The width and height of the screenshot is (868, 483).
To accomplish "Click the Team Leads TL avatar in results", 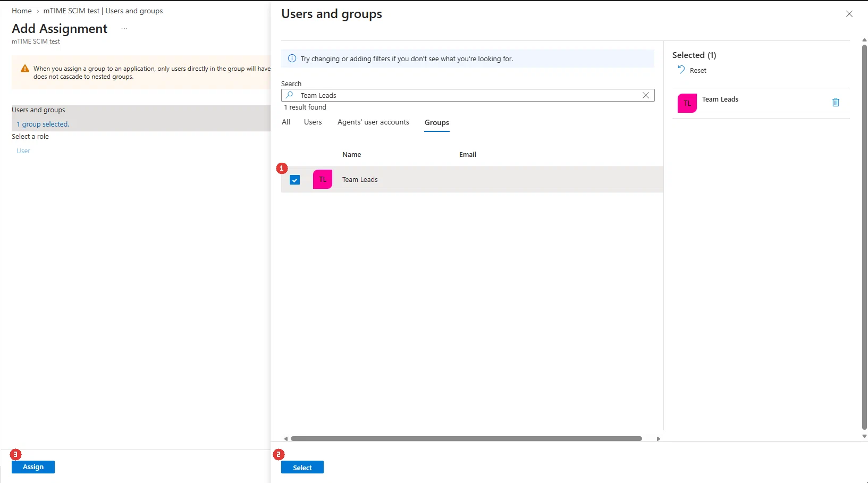I will tap(323, 179).
